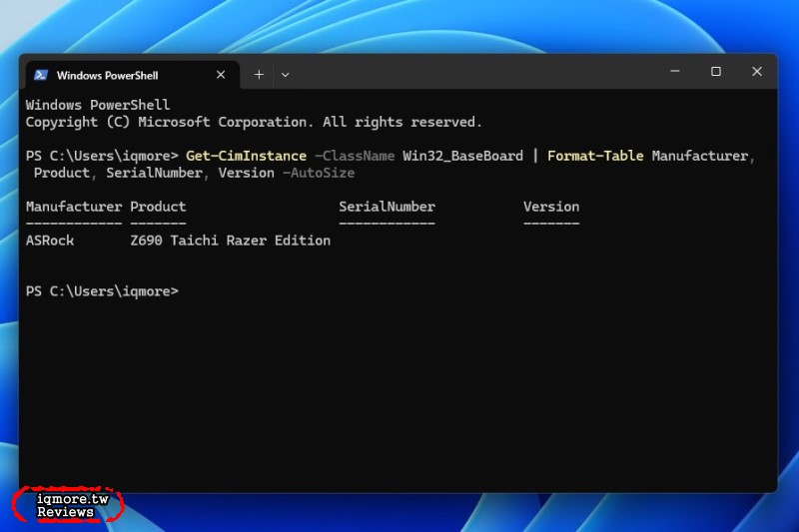Click the Version column header
Screen dimensions: 799x532
(551, 207)
